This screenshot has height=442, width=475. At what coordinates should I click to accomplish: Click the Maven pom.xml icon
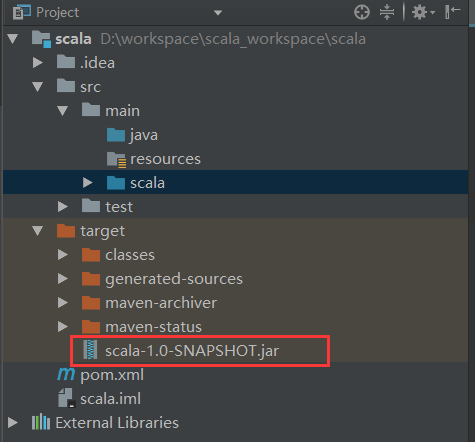tap(66, 374)
